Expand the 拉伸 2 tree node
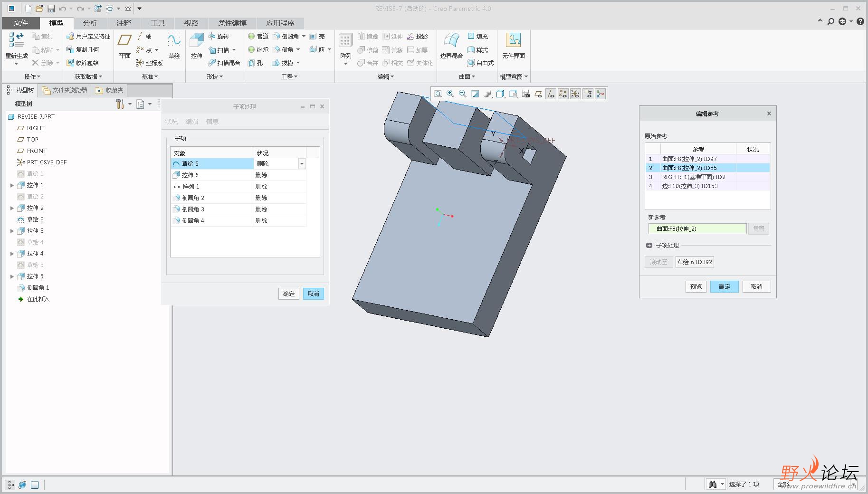 (x=12, y=208)
